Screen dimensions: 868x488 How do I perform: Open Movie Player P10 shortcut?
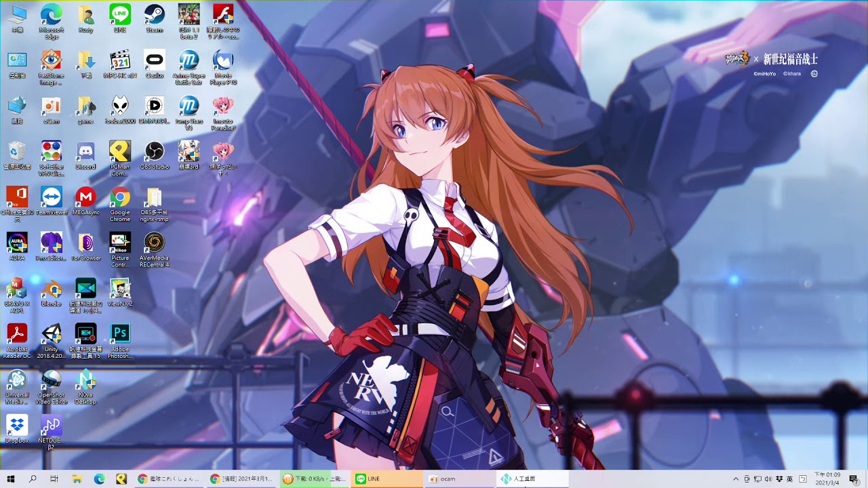(x=223, y=68)
